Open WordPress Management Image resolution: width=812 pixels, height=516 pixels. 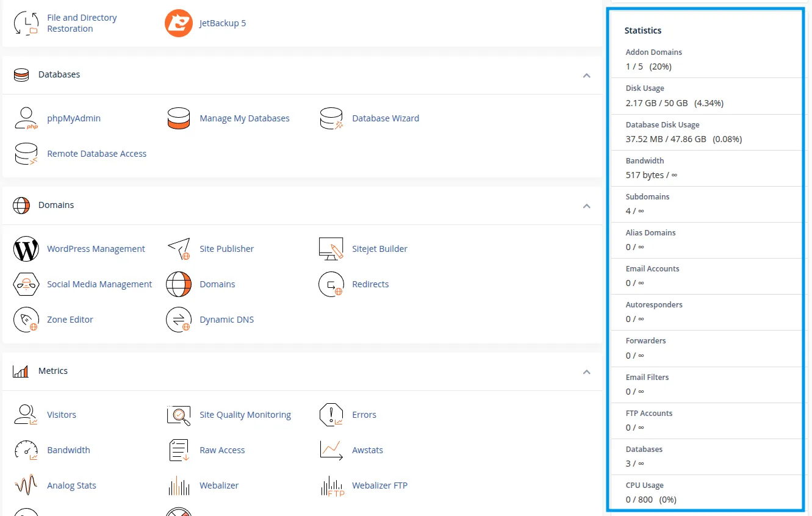point(96,248)
